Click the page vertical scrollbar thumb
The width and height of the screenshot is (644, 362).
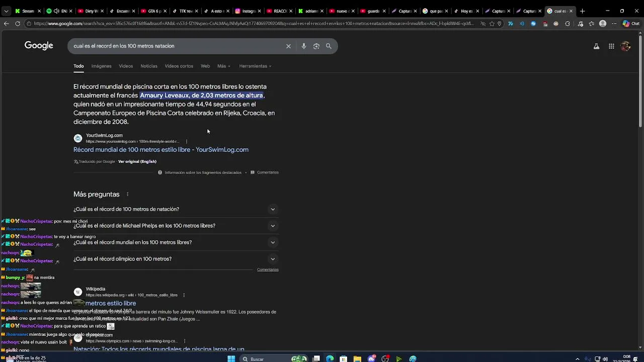tap(640, 80)
